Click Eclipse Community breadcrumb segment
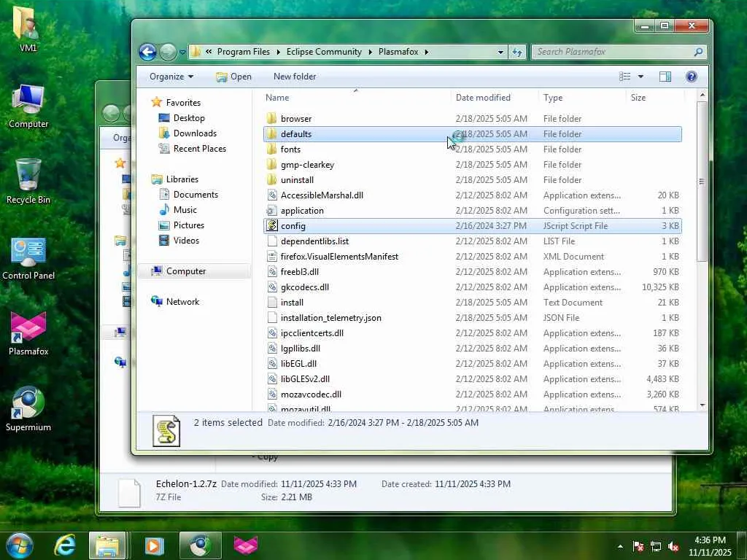Image resolution: width=747 pixels, height=560 pixels. point(324,52)
